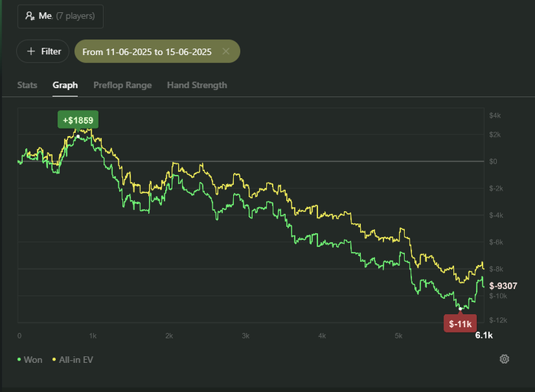This screenshot has height=392, width=535.
Task: Click the Filter button label
Action: click(x=51, y=51)
